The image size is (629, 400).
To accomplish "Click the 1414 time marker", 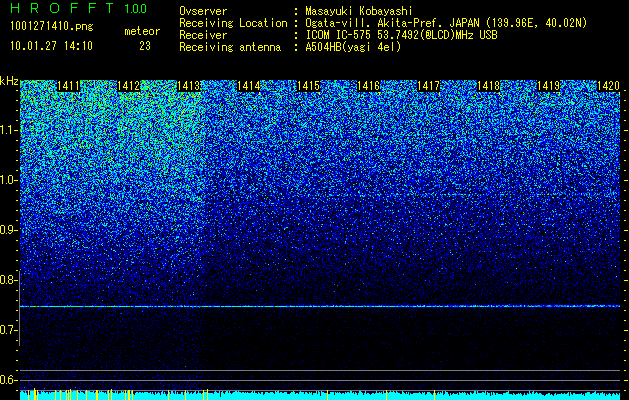I will click(x=249, y=86).
